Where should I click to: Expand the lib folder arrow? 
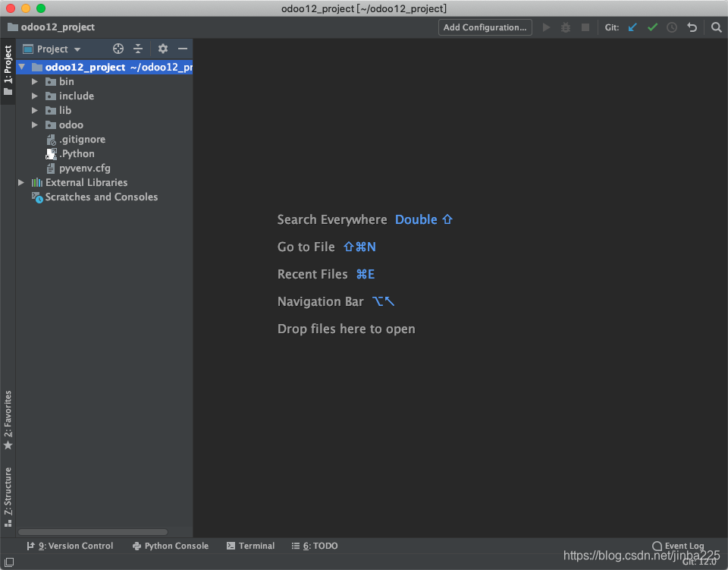tap(34, 111)
